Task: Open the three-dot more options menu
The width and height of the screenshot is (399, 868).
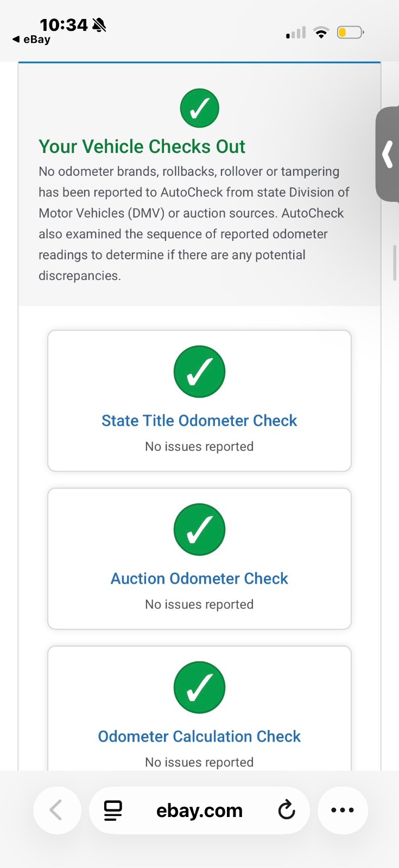Action: click(343, 810)
